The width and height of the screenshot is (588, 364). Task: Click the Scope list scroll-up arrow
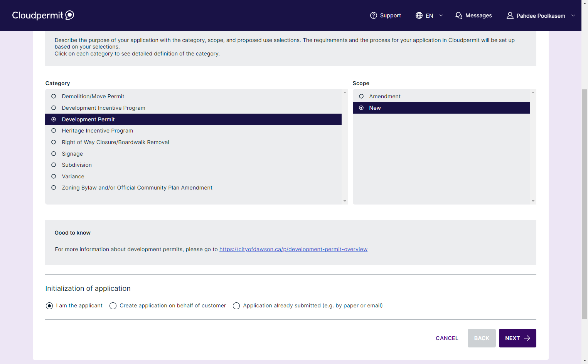(533, 92)
